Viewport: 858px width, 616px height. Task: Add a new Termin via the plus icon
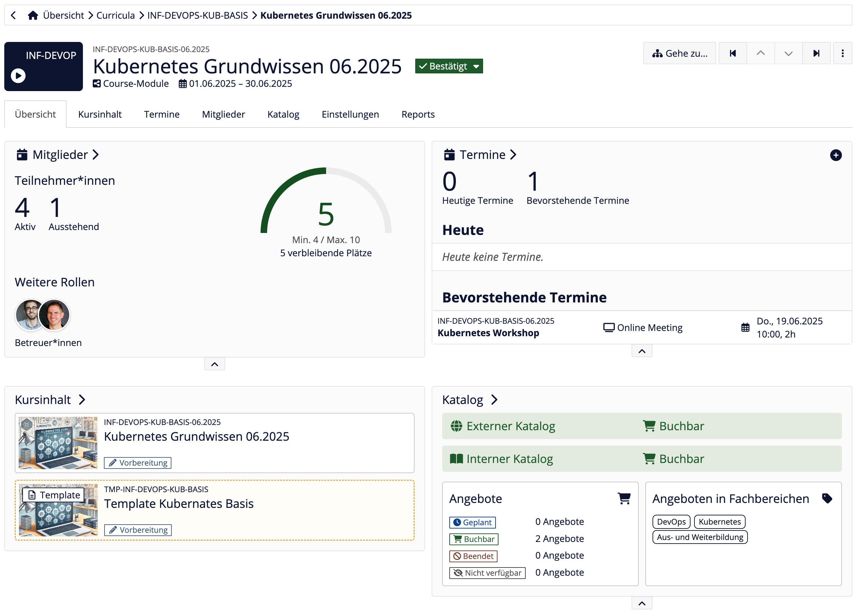[836, 155]
